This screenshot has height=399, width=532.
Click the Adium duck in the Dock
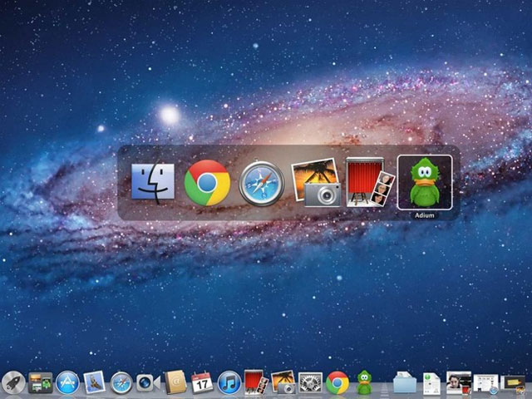click(x=364, y=382)
